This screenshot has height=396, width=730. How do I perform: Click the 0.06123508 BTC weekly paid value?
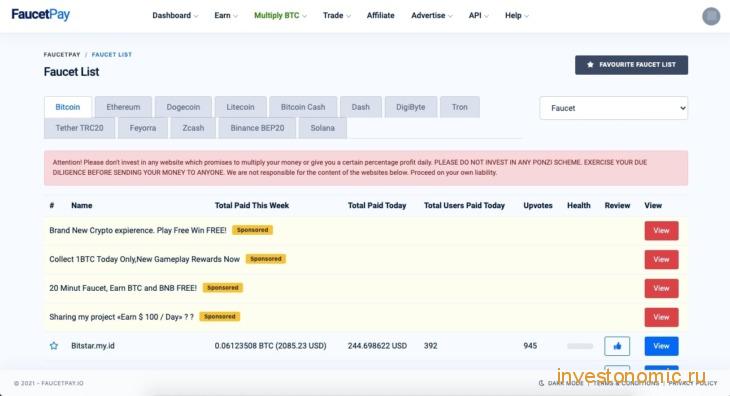coord(270,346)
